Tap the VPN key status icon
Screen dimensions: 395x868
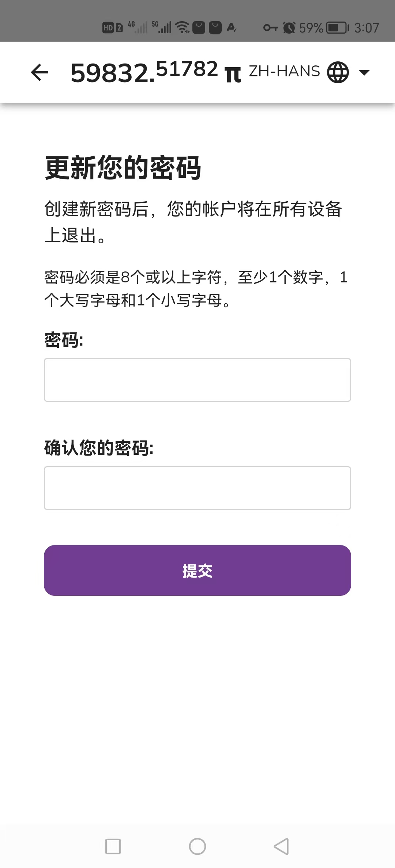click(271, 28)
